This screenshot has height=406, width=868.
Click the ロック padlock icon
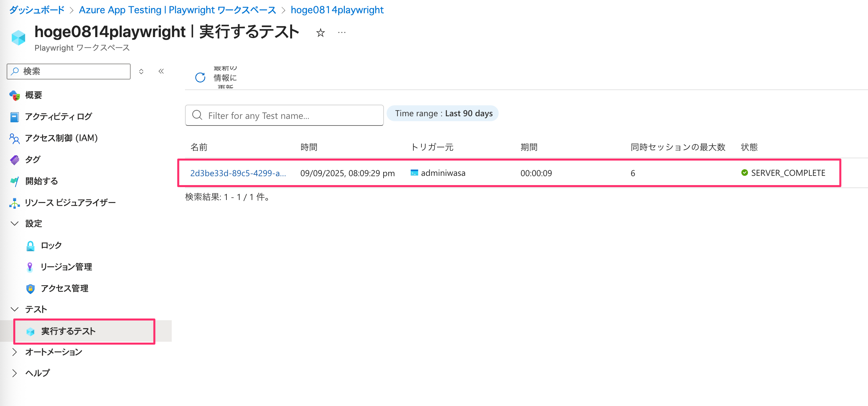30,246
